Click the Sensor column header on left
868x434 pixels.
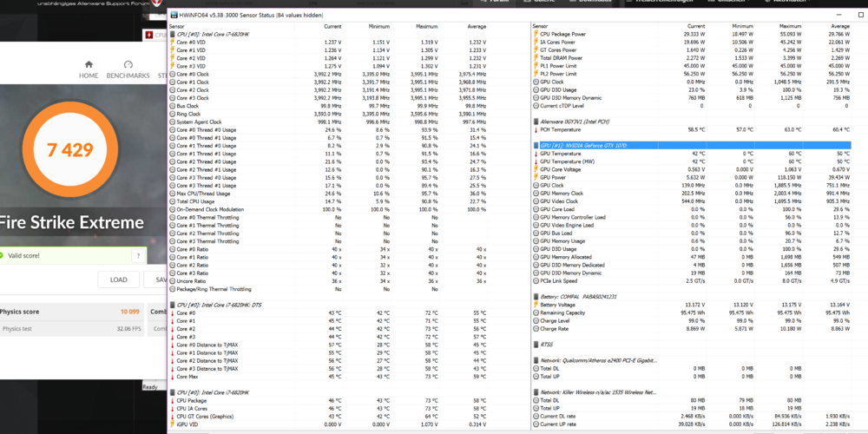(x=178, y=26)
